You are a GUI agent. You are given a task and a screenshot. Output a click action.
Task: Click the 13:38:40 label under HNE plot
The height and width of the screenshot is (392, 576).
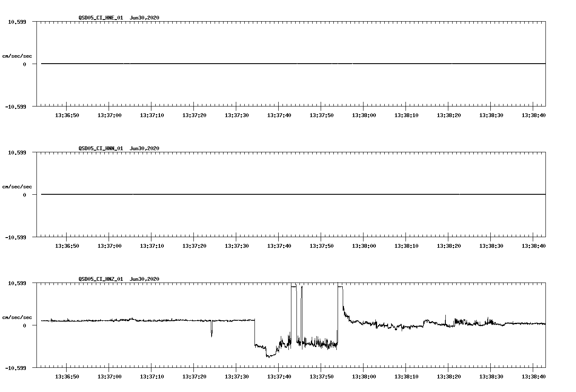[534, 115]
